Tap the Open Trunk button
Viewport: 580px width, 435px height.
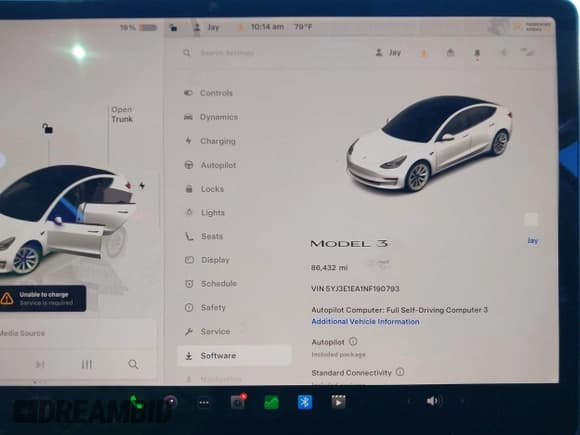122,114
